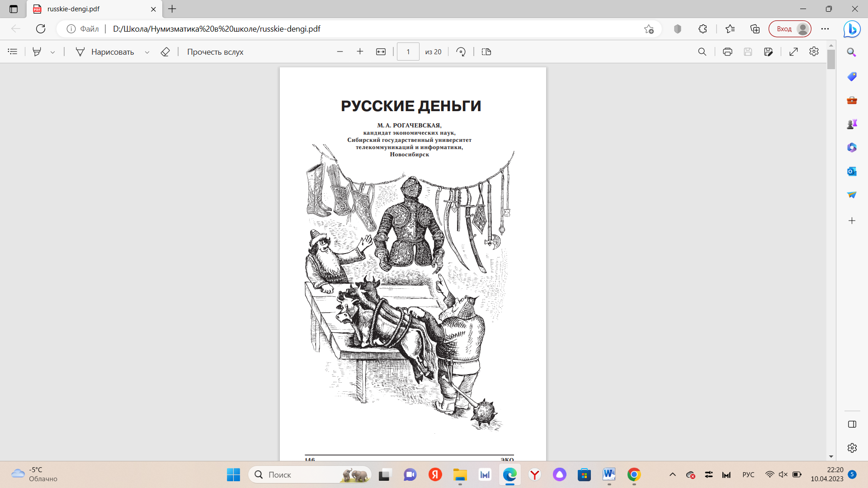Open browser extensions menu
868x488 pixels.
click(x=703, y=29)
